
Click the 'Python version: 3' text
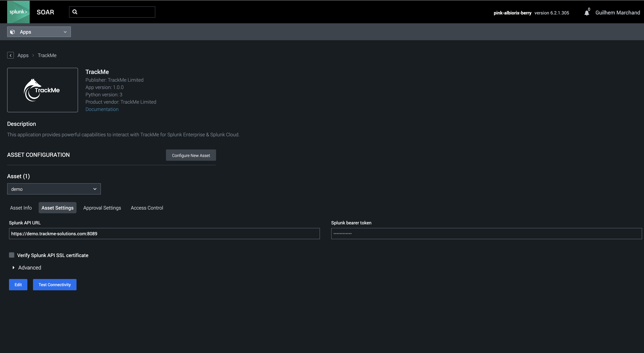104,95
